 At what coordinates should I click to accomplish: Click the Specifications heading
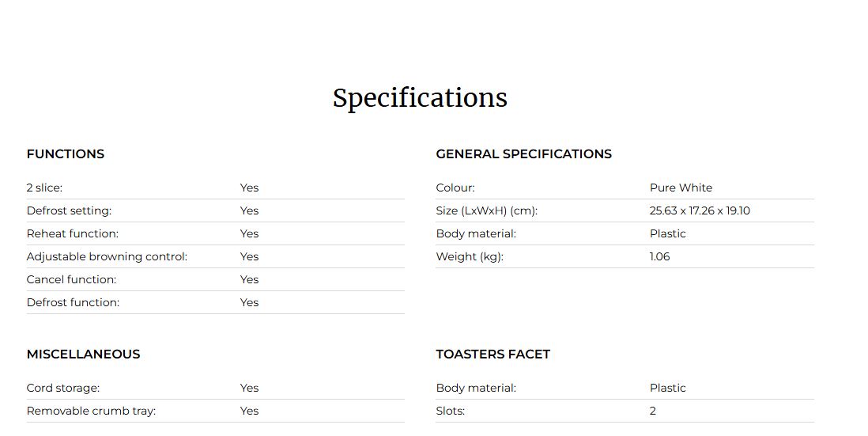[420, 99]
